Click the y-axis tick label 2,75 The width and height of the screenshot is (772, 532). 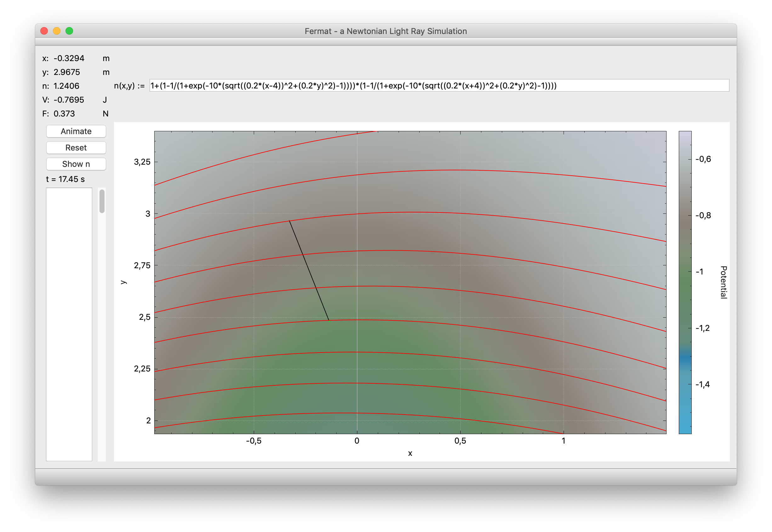tap(142, 266)
